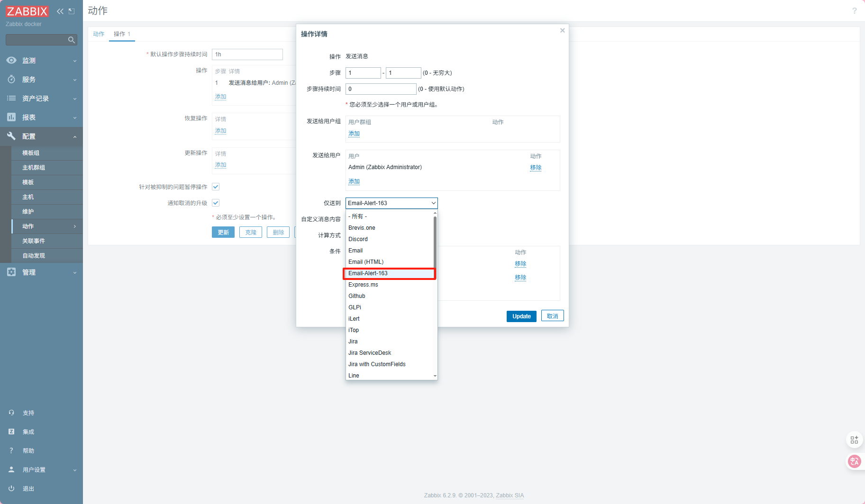The image size is (865, 504).
Task: Click the list icon for 资产记录 menu
Action: 11,98
